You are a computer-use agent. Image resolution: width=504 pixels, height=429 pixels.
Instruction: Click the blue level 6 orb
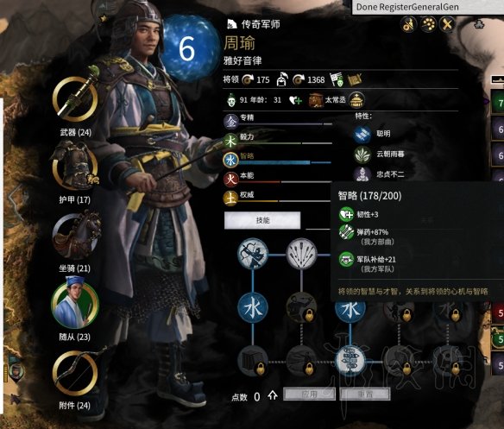pyautogui.click(x=189, y=48)
